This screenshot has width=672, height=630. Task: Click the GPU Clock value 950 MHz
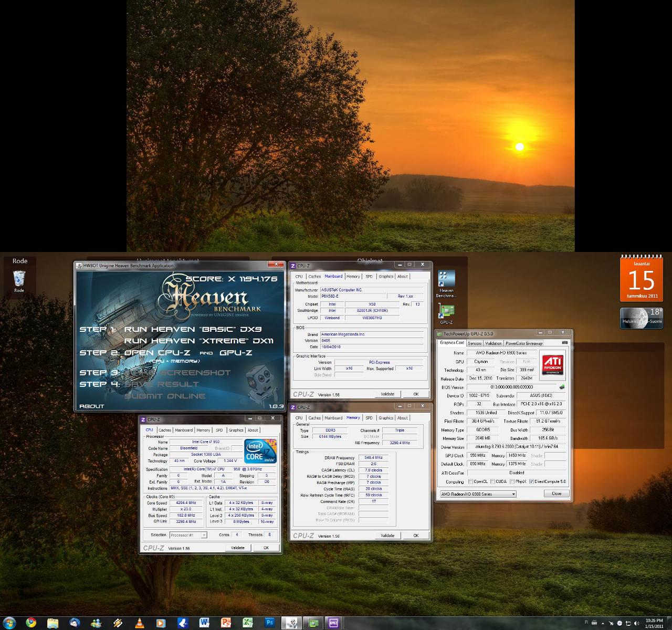pos(478,456)
